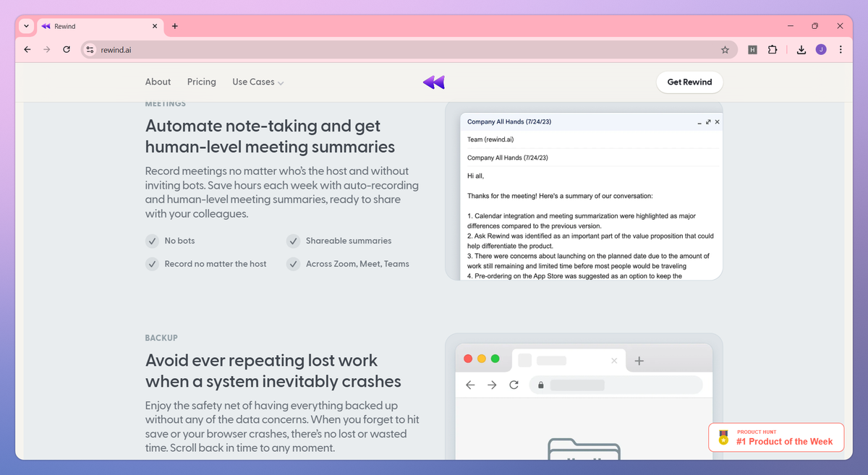Click the Across Zoom, Meet, Teams label
Viewport: 868px width, 475px height.
click(x=357, y=264)
